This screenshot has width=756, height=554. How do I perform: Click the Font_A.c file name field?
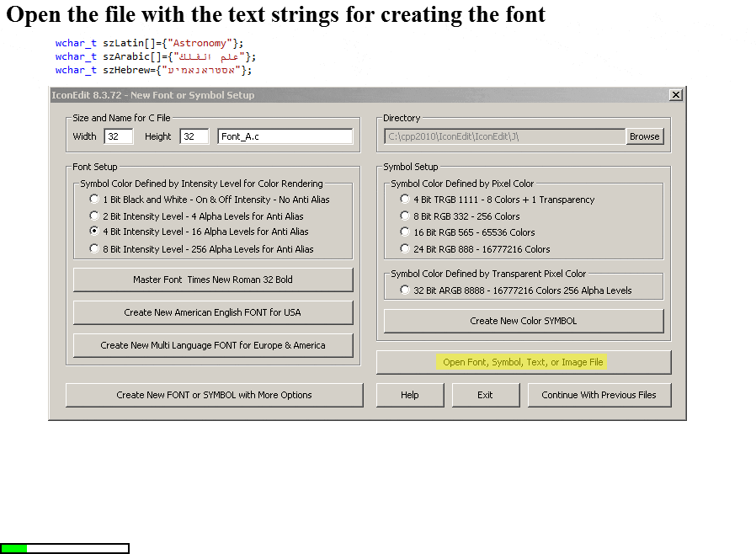point(285,136)
